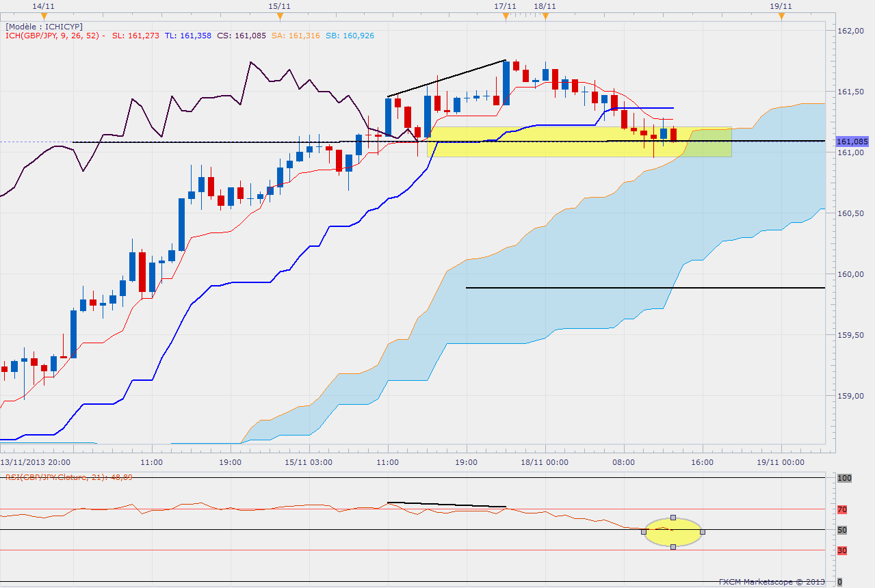Screen dimensions: 875x588
Task: Click the orange day marker under 15/11
Action: [280, 16]
